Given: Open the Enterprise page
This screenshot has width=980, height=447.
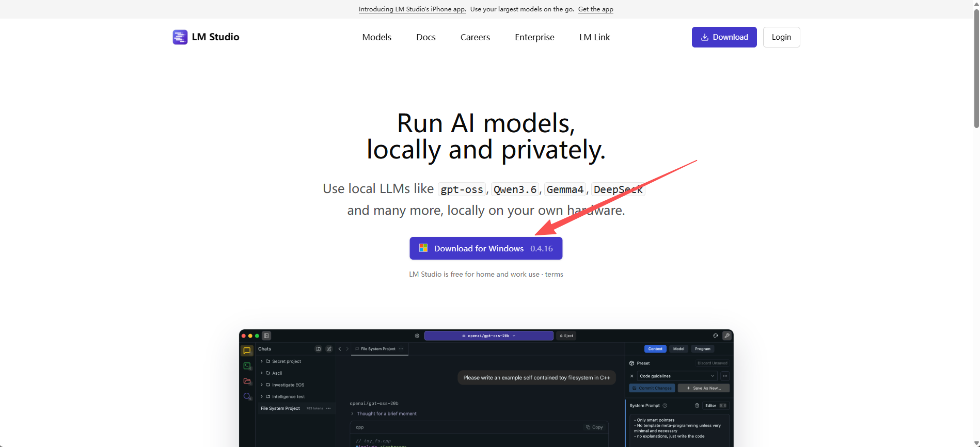Looking at the screenshot, I should point(534,37).
